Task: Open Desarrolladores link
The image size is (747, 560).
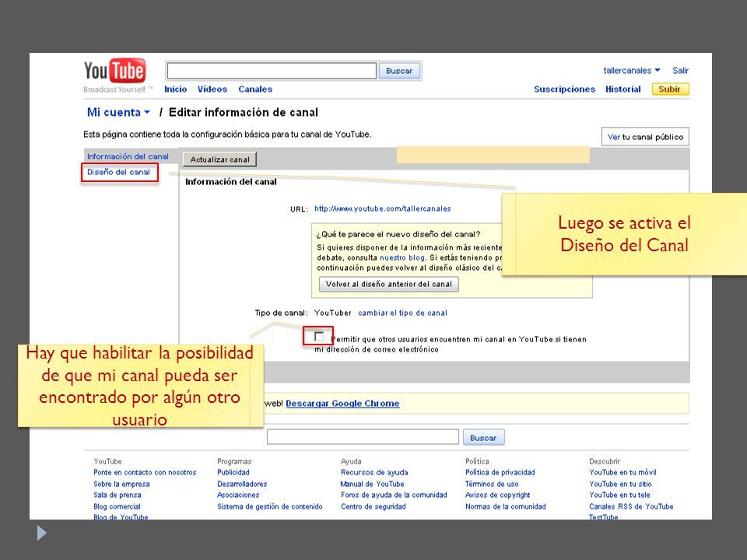Action: pyautogui.click(x=242, y=484)
